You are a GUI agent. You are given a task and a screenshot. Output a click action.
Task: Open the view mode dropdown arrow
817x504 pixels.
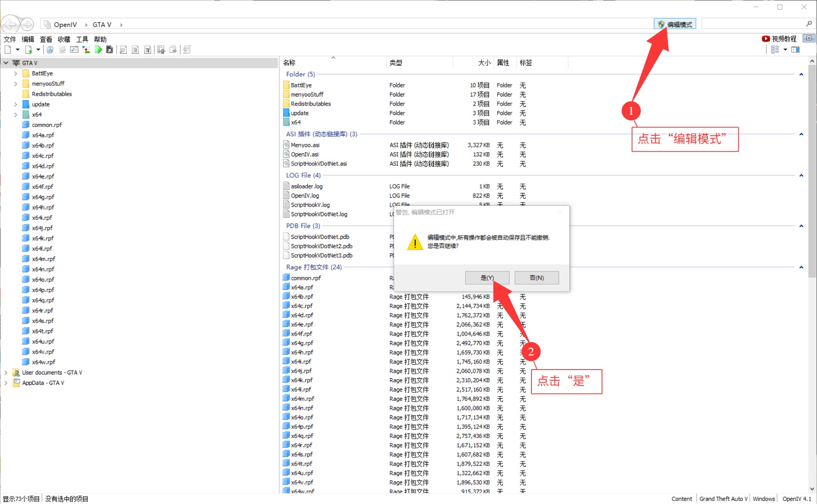[785, 50]
